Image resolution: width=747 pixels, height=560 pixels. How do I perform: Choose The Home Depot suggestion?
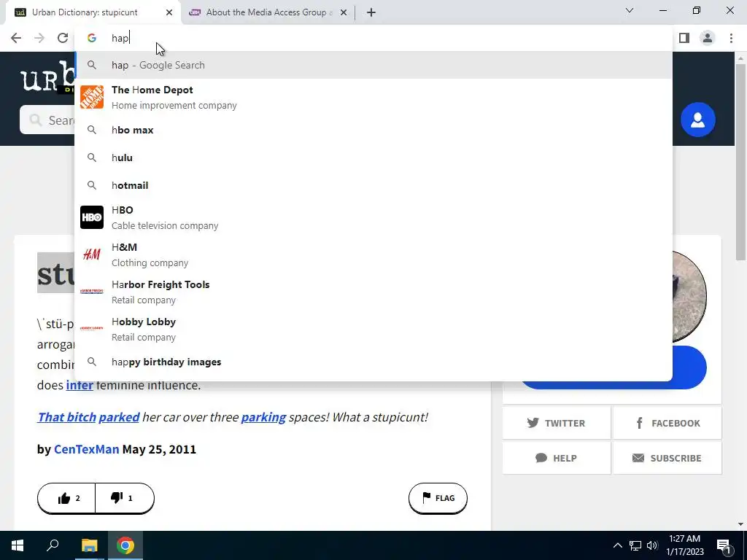[x=373, y=97]
